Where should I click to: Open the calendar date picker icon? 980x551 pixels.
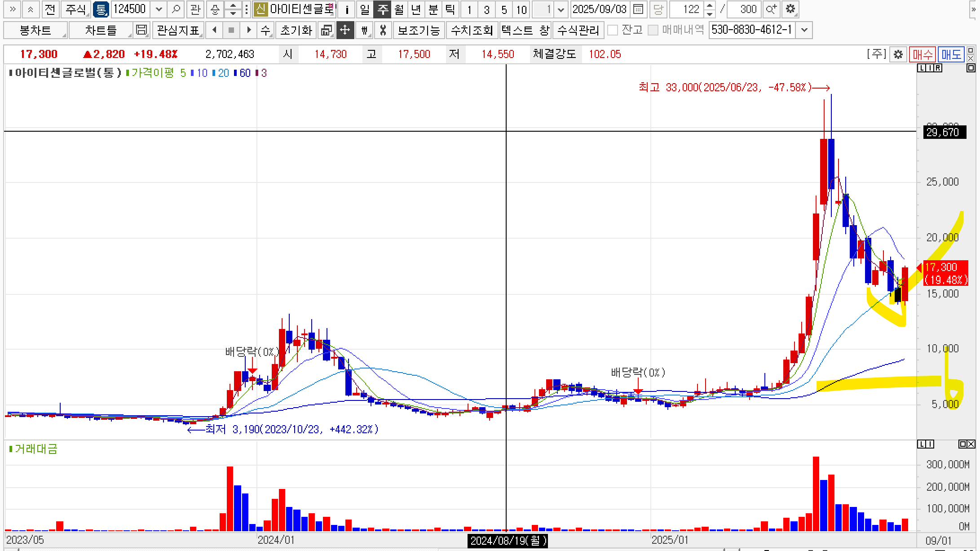click(x=638, y=9)
